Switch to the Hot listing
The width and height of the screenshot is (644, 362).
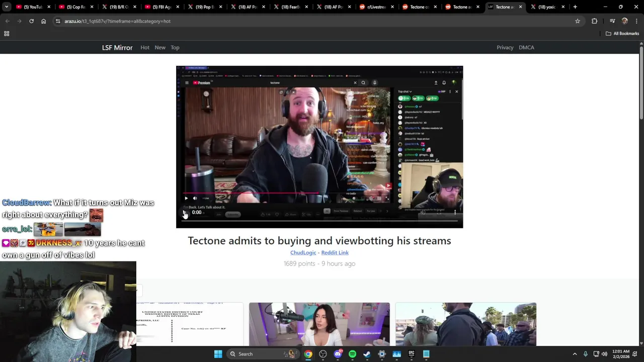tap(145, 47)
